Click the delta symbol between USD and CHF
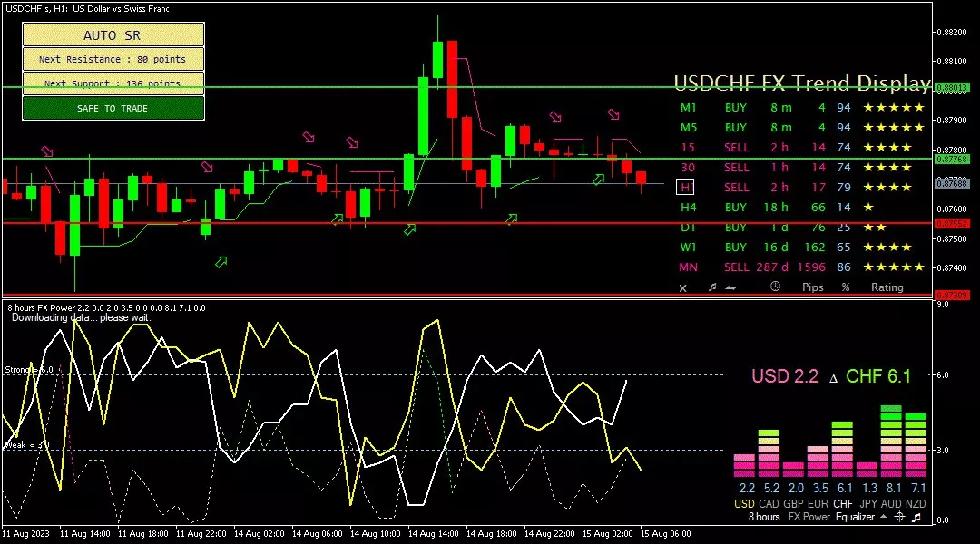This screenshot has height=544, width=980. 832,378
